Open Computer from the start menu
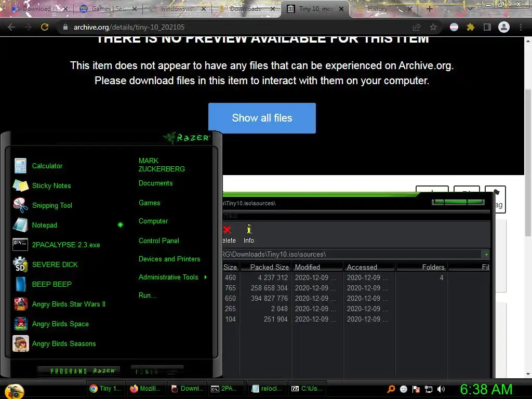532x399 pixels. point(153,221)
